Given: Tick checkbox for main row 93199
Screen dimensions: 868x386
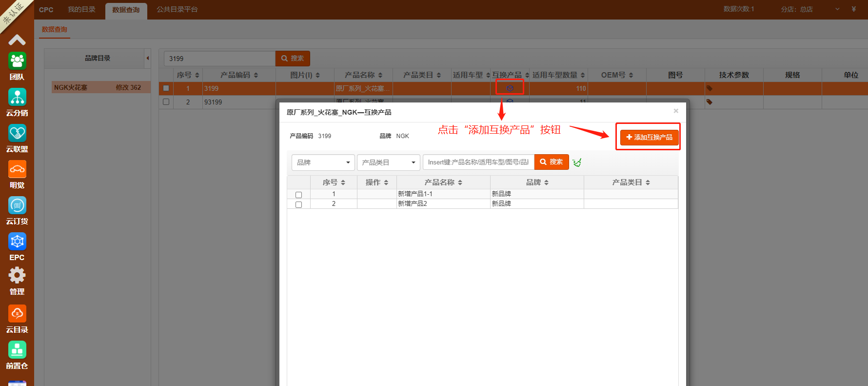Looking at the screenshot, I should point(166,102).
